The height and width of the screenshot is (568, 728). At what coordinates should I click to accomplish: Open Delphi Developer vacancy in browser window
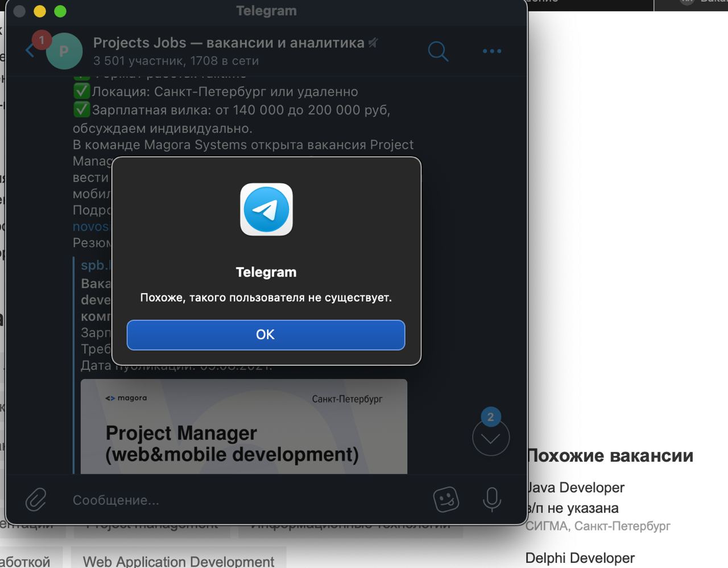click(580, 558)
